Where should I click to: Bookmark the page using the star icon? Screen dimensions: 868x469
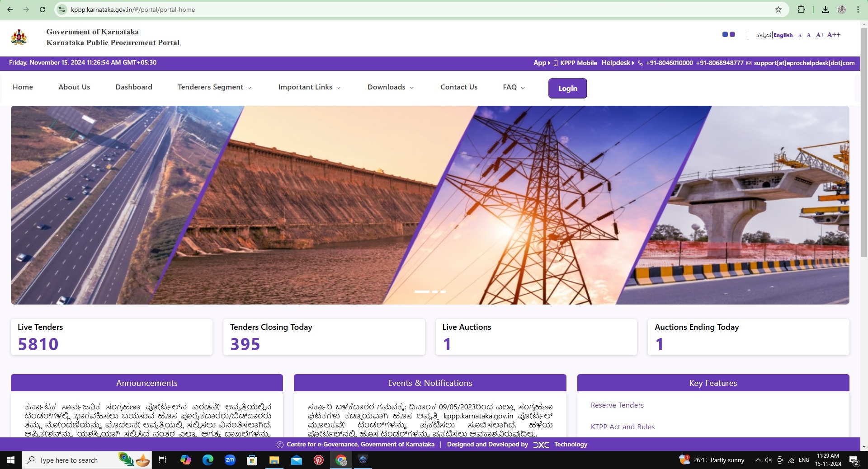[x=778, y=9]
